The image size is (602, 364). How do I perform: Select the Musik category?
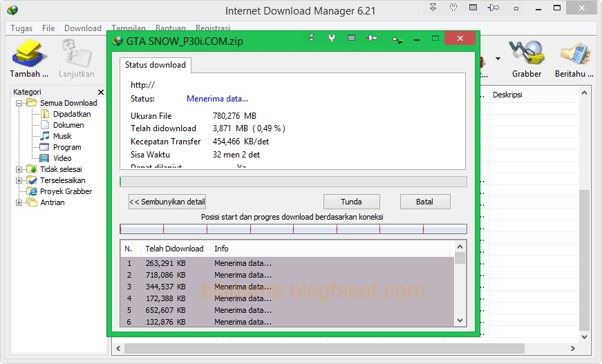[x=62, y=136]
